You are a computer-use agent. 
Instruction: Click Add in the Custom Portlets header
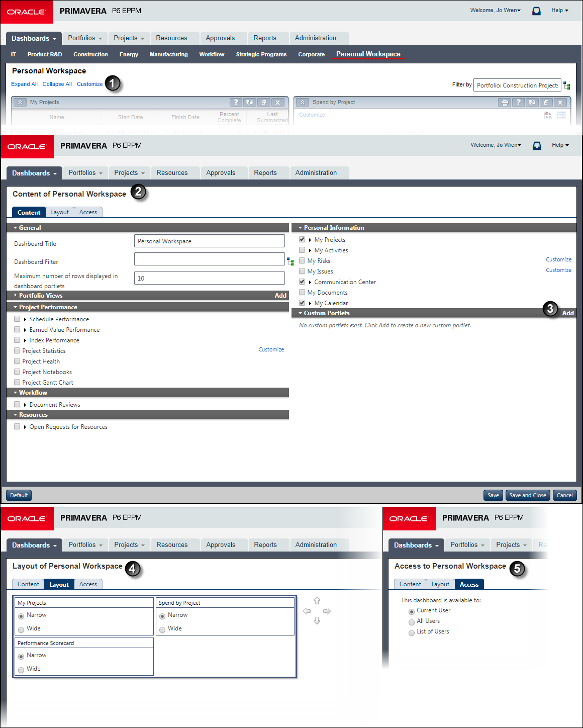point(568,313)
